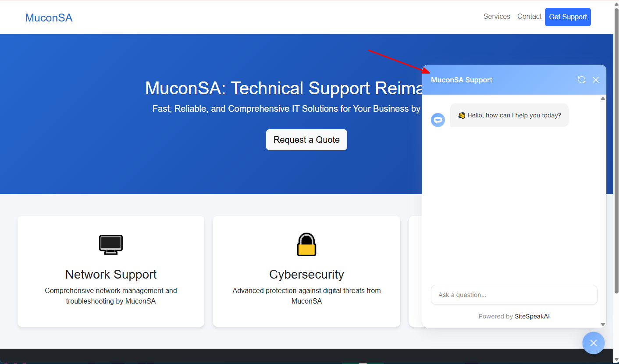Click the Request a Quote button
The image size is (619, 364).
pos(306,140)
